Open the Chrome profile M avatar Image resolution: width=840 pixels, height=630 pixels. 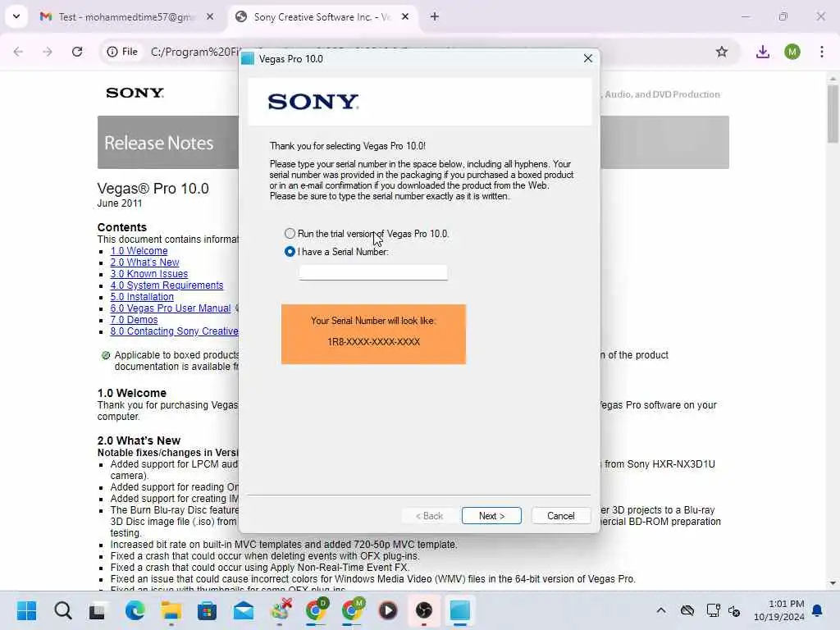(x=792, y=52)
